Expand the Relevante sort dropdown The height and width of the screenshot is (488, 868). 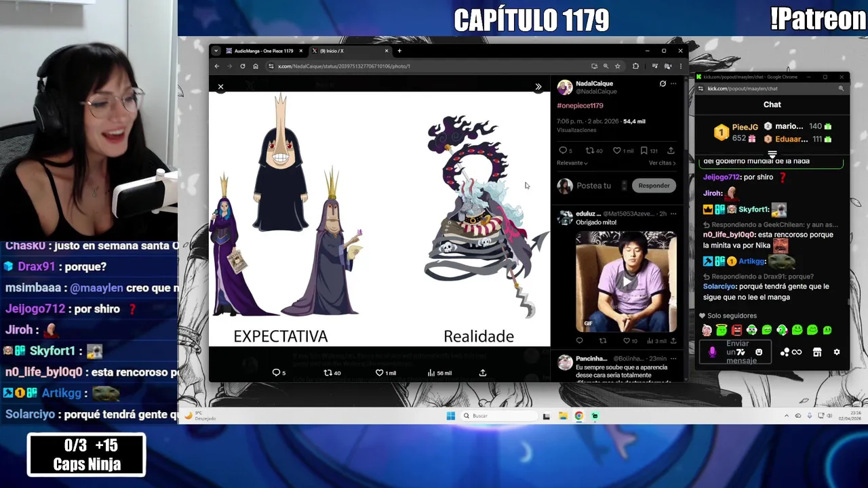[x=572, y=163]
